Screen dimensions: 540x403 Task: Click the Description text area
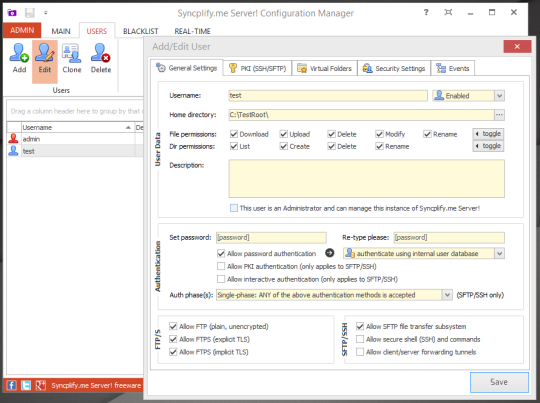tap(366, 178)
